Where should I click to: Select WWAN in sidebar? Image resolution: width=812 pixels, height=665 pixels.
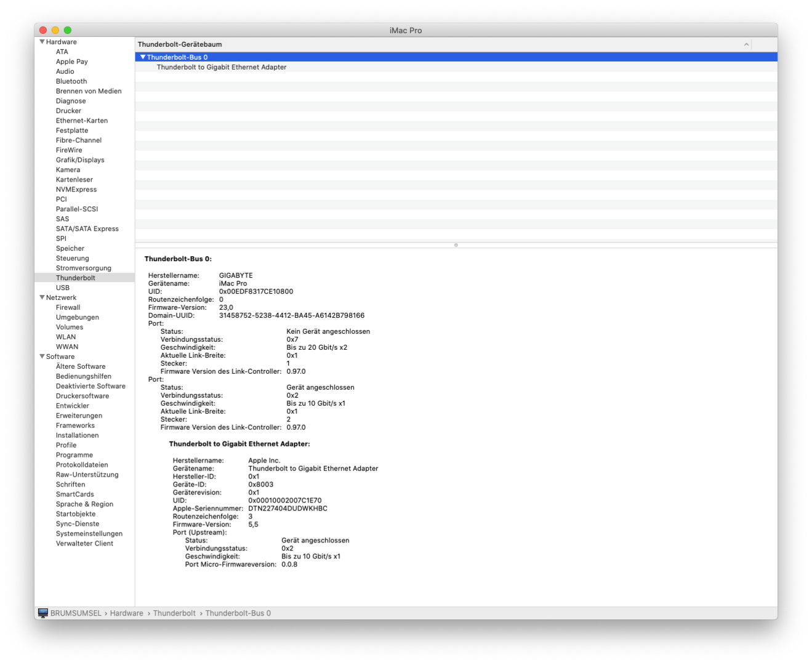[67, 347]
